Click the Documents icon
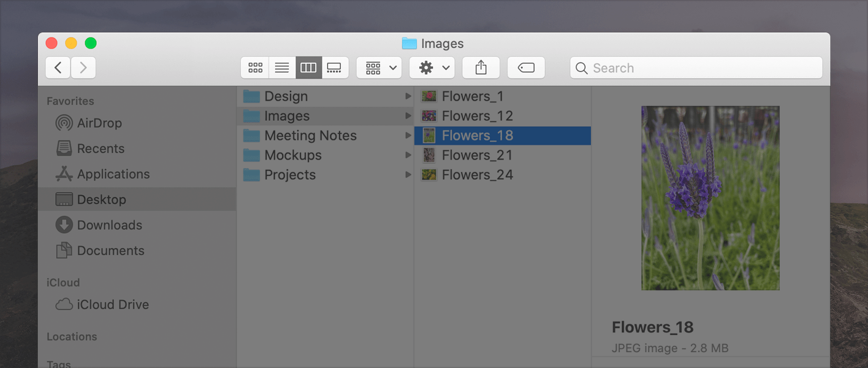 click(x=64, y=250)
